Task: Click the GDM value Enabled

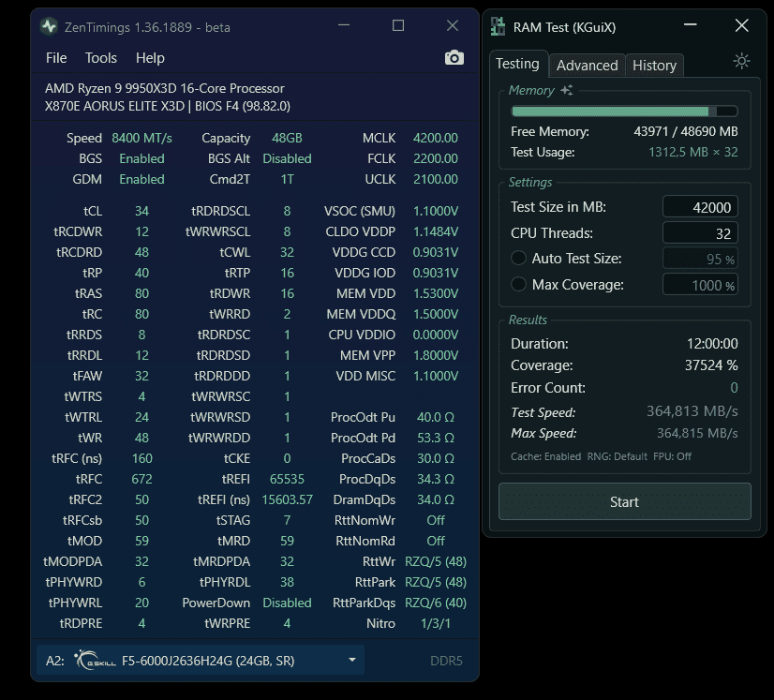Action: [x=141, y=179]
